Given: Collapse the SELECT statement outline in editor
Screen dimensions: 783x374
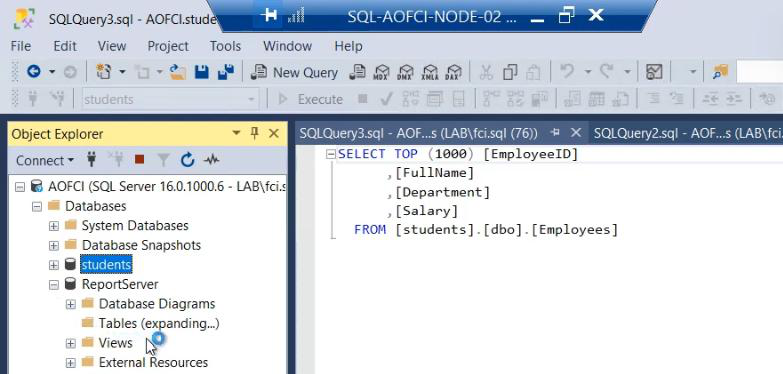Looking at the screenshot, I should (x=331, y=154).
